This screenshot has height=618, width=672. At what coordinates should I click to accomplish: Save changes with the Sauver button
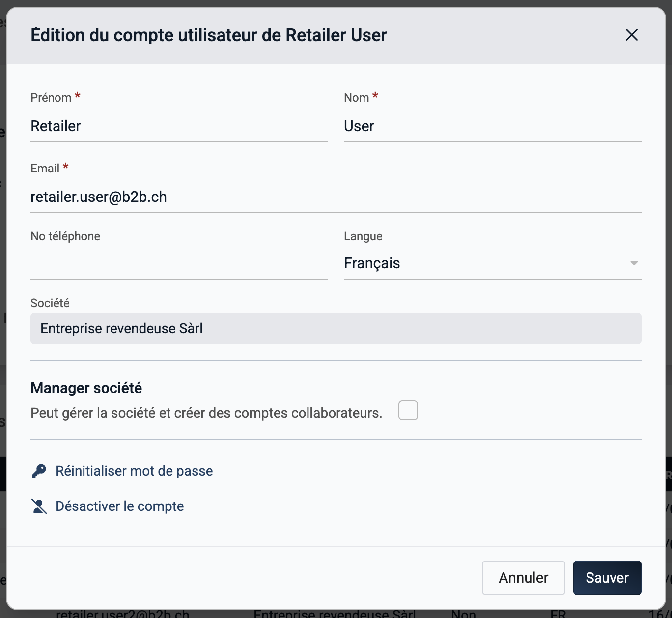(x=607, y=578)
